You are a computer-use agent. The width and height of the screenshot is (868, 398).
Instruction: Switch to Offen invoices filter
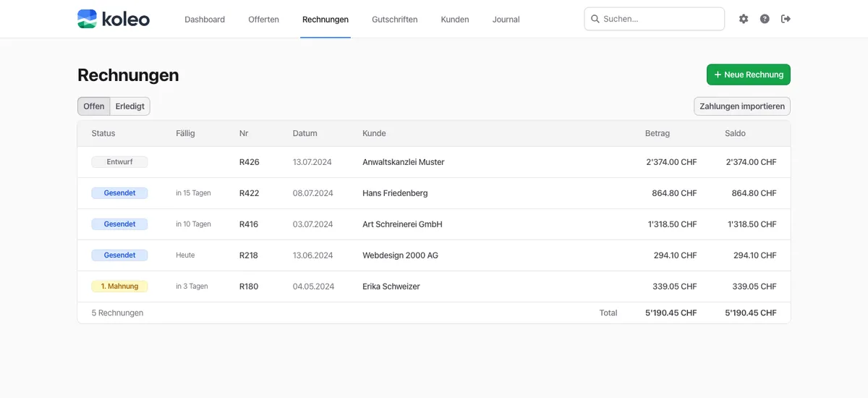(x=94, y=106)
